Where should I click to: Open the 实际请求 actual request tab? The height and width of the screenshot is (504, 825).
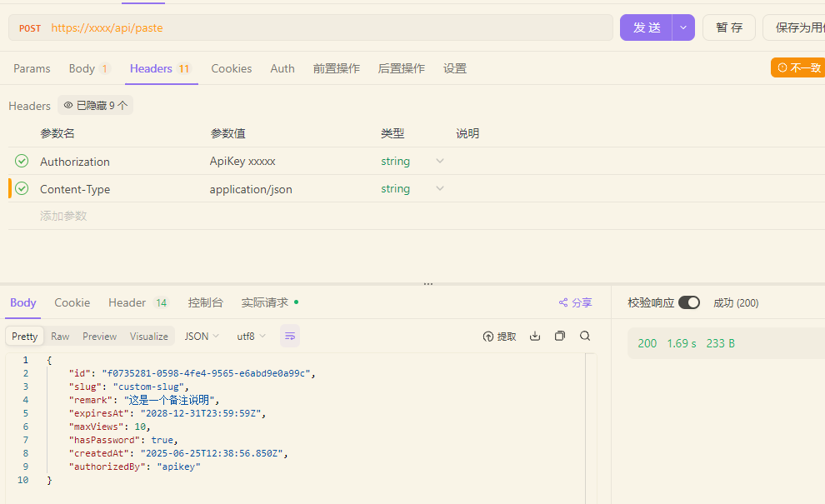[x=269, y=302]
